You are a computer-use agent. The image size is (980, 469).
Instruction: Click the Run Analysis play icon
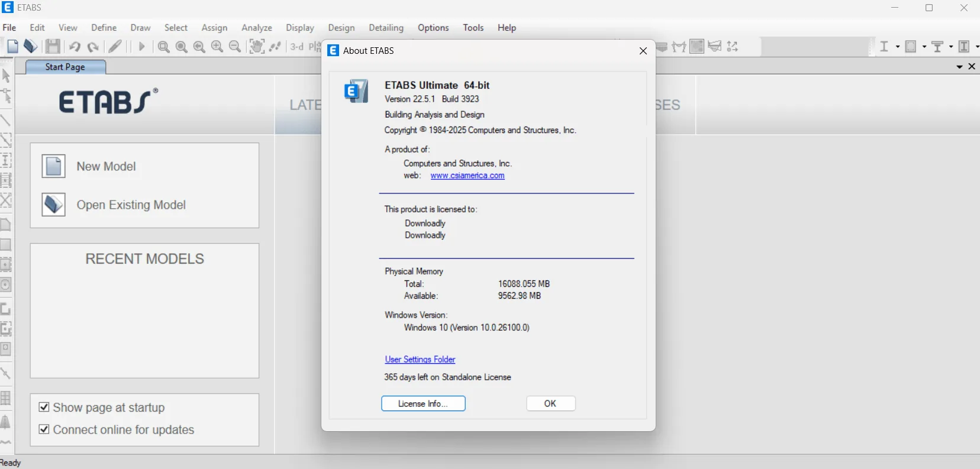pos(141,47)
